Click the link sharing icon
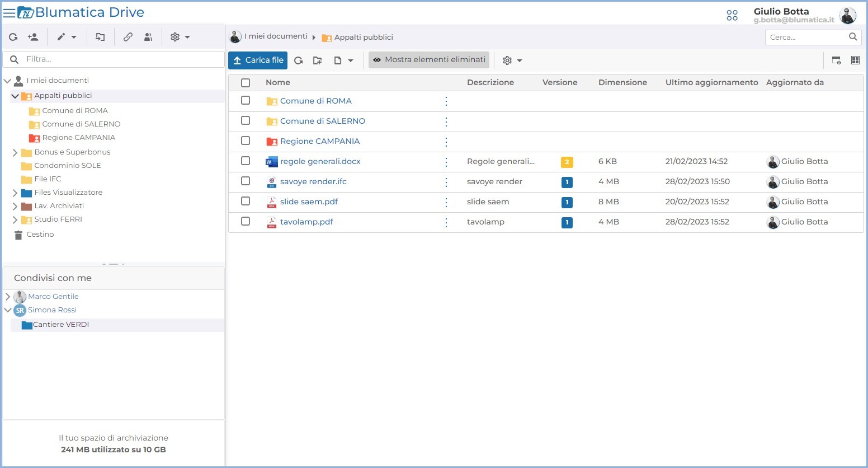 click(x=128, y=37)
